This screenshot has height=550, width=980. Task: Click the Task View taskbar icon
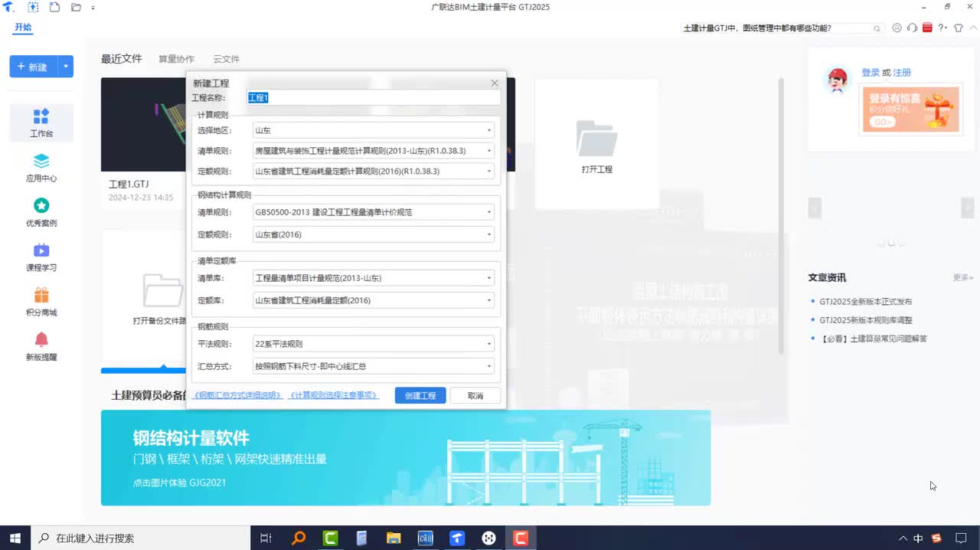click(266, 538)
